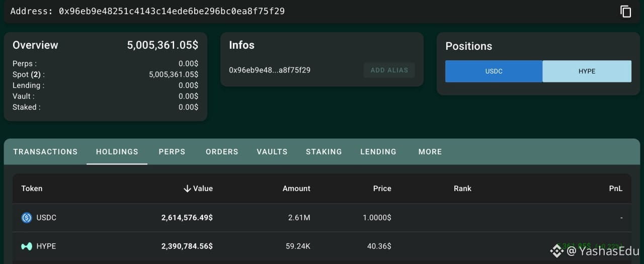This screenshot has width=644, height=264.
Task: Click USDC price 1.0000$
Action: [377, 218]
